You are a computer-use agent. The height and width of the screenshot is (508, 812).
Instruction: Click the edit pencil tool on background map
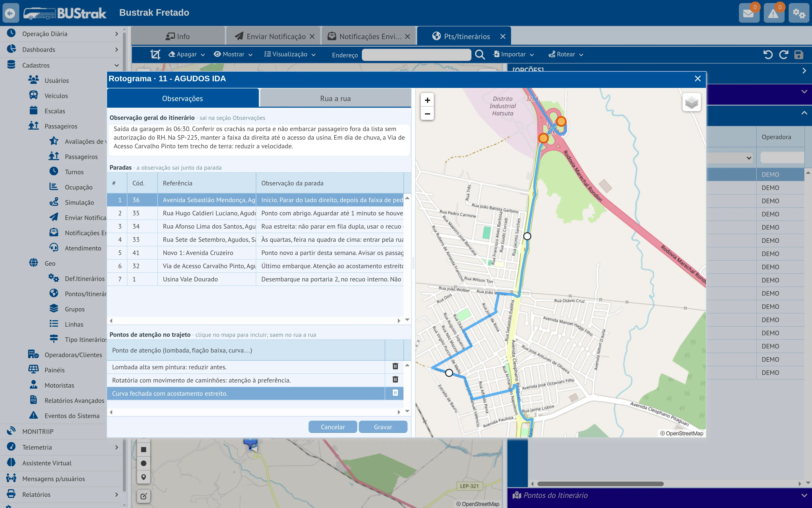143,496
